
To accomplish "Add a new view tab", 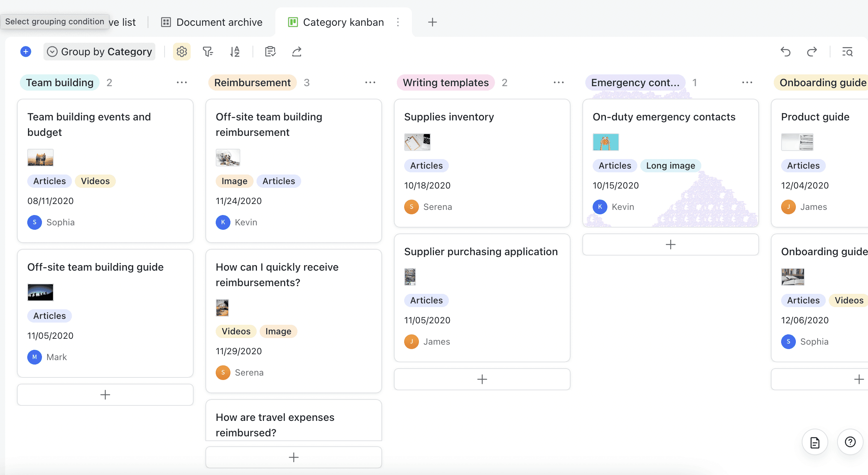I will coord(433,22).
